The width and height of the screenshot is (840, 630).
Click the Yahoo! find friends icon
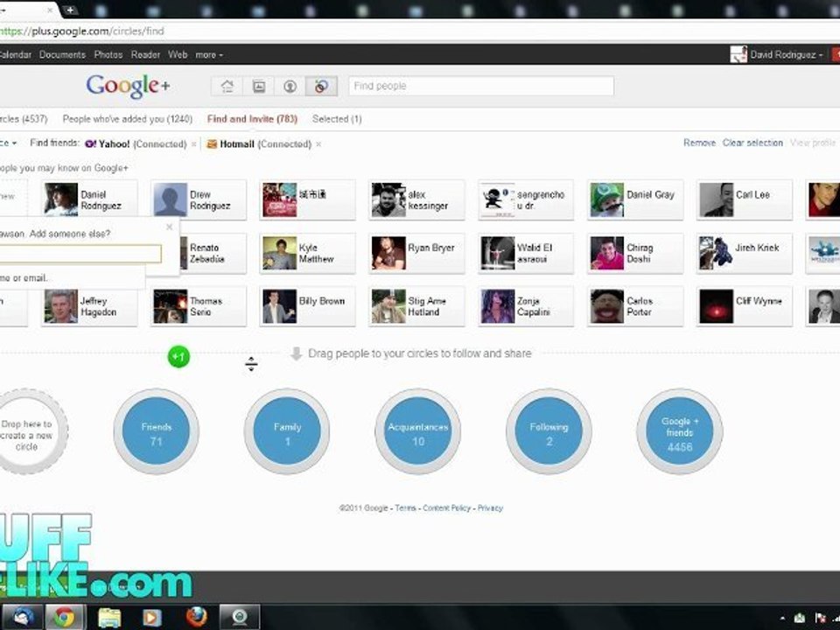tap(90, 143)
